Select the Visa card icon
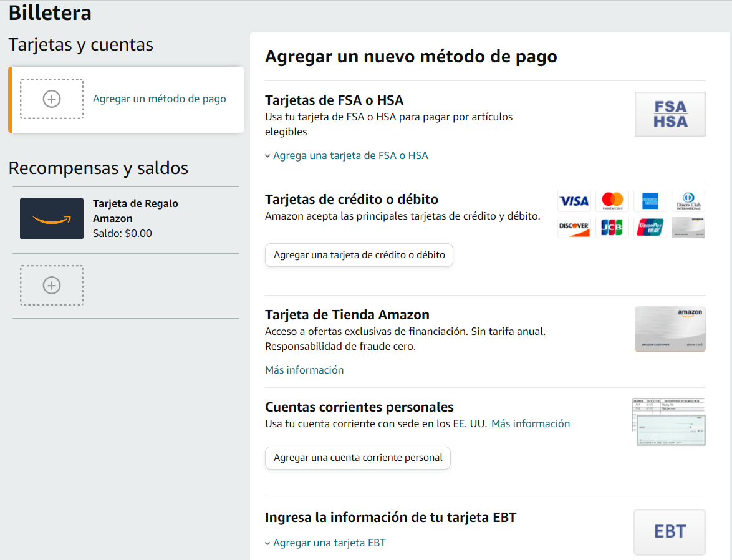The height and width of the screenshot is (560, 732). click(x=574, y=201)
